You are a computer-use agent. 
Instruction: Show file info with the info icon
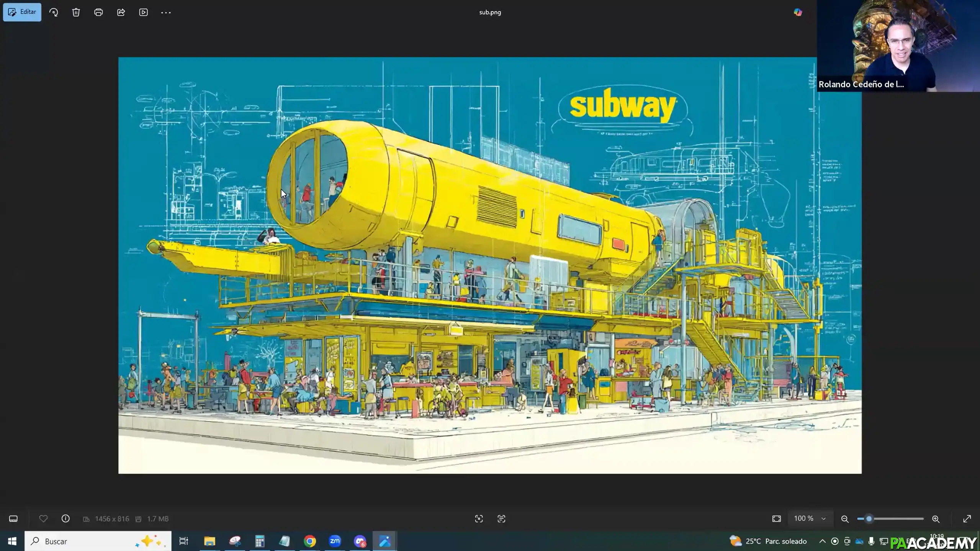coord(65,519)
